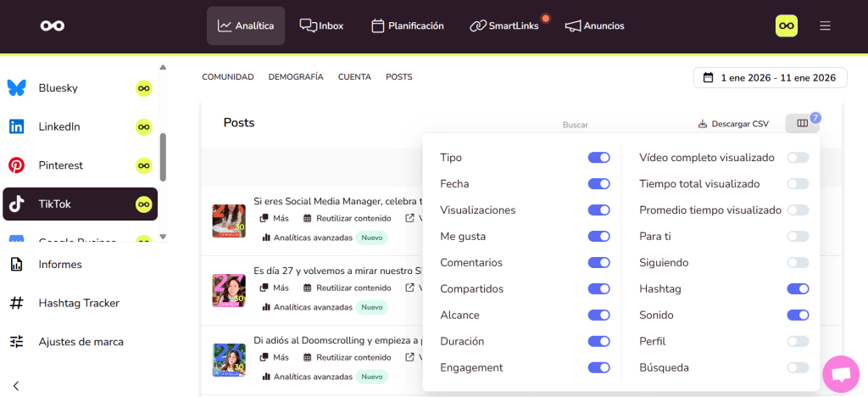Open Analíticas avanzadas for Social Media Manager post
The image size is (868, 397).
pos(307,238)
